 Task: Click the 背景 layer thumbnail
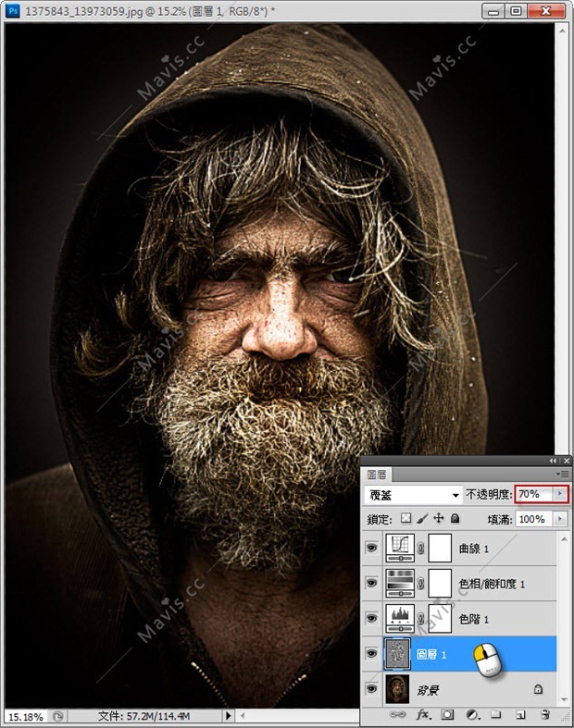click(397, 689)
